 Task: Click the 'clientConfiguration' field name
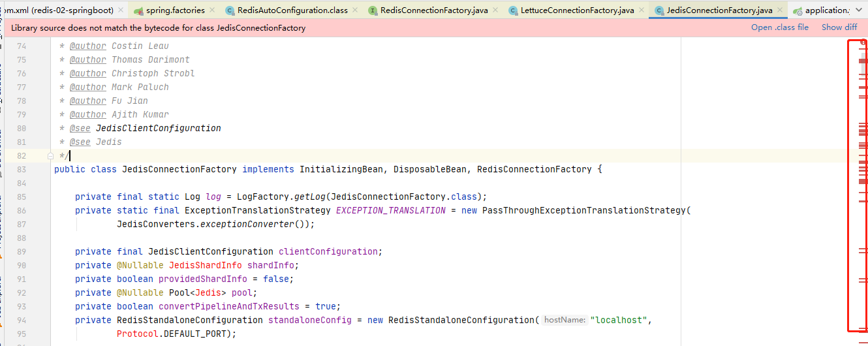tap(328, 251)
